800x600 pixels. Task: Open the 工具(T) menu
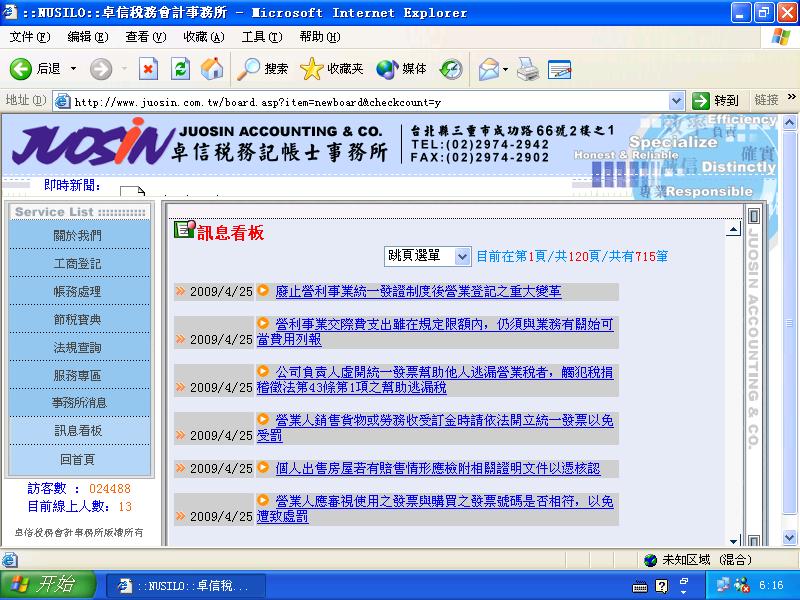(262, 37)
